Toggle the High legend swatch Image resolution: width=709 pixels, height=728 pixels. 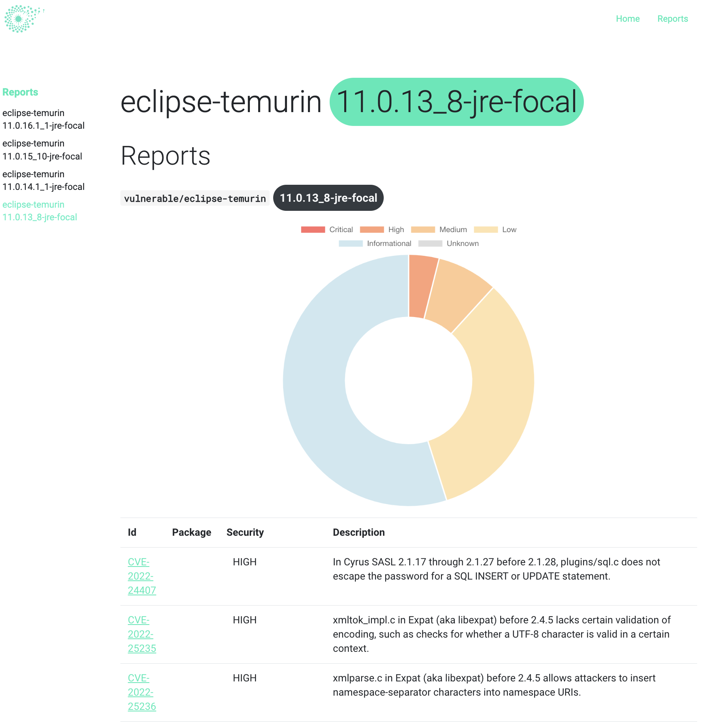(x=372, y=229)
